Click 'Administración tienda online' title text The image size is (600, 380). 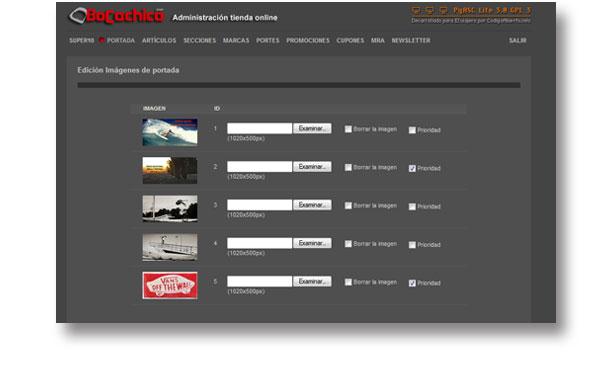(x=225, y=18)
